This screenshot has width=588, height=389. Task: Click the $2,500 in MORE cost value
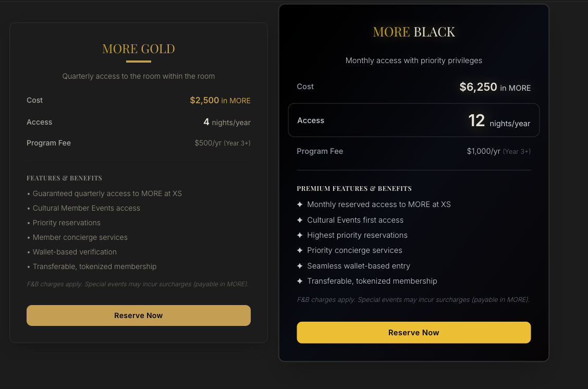pyautogui.click(x=220, y=100)
